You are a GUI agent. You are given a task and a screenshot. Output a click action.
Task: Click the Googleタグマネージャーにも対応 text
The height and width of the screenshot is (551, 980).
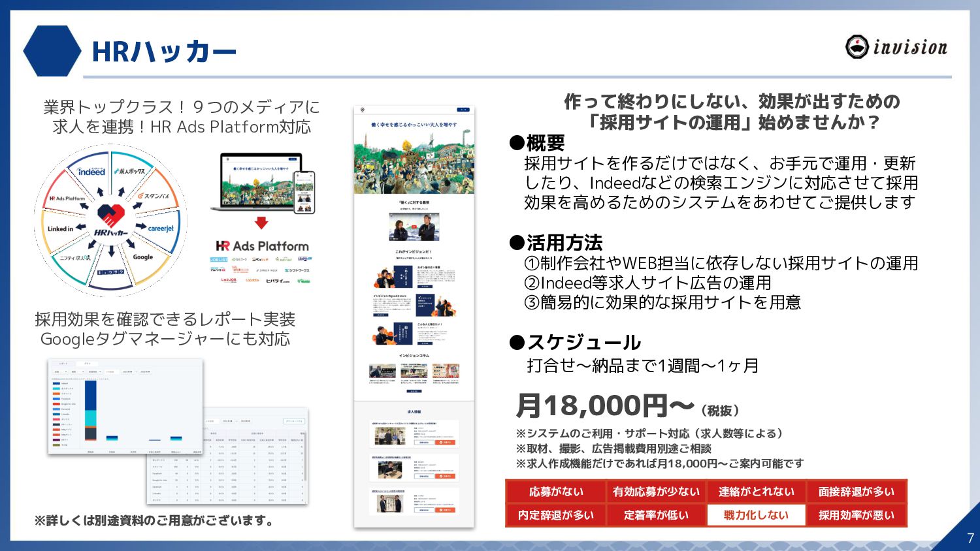click(165, 339)
